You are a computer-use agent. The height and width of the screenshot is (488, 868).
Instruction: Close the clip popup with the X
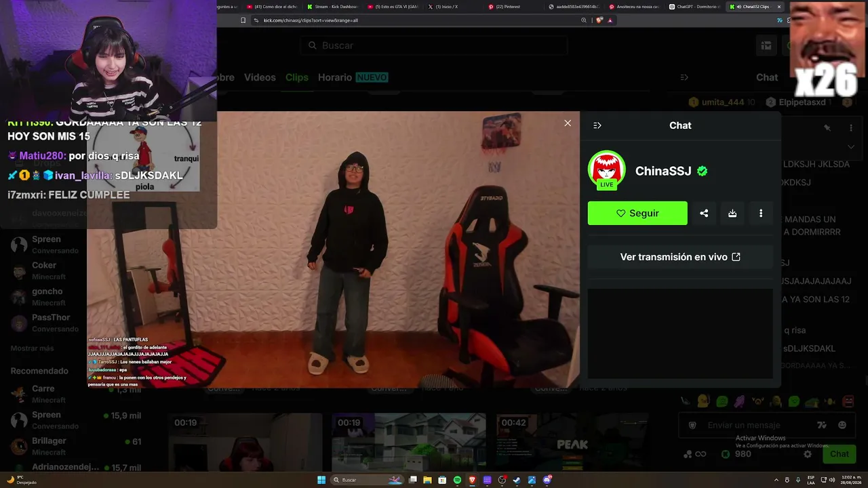(x=568, y=123)
